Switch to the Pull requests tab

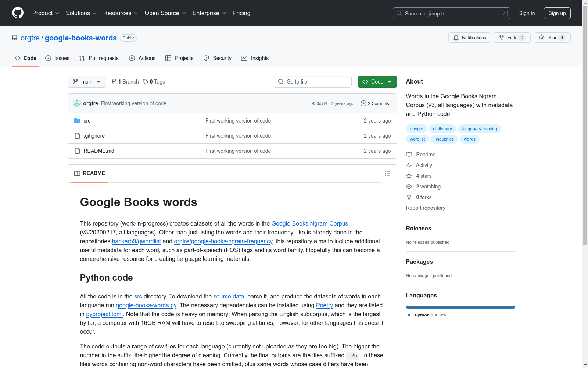click(99, 58)
